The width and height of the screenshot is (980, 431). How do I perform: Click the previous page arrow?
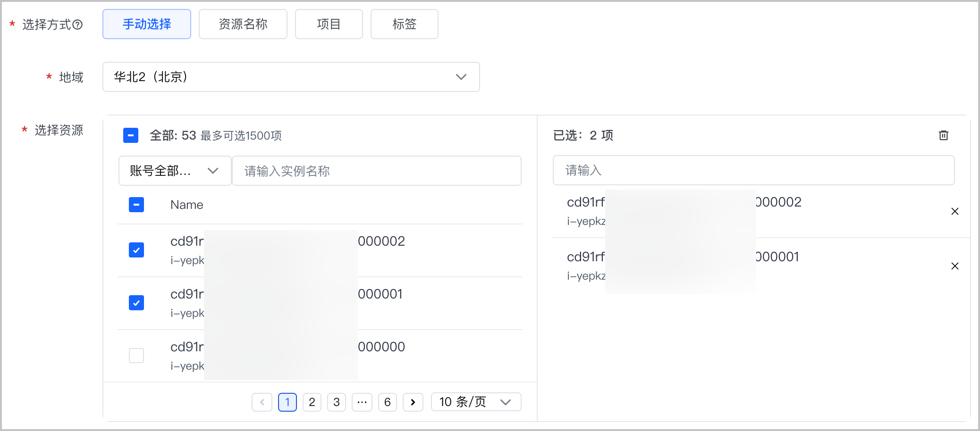[x=262, y=402]
